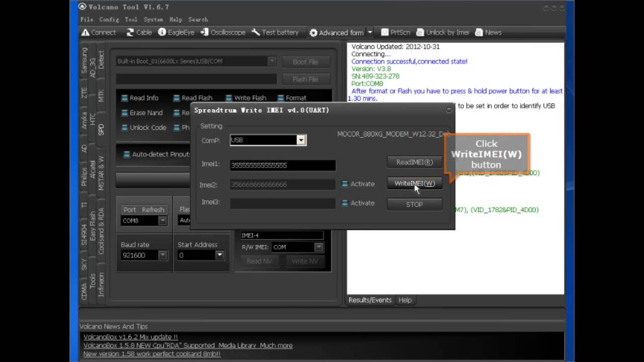Enable the Format option
This screenshot has height=362, width=644.
click(x=281, y=98)
